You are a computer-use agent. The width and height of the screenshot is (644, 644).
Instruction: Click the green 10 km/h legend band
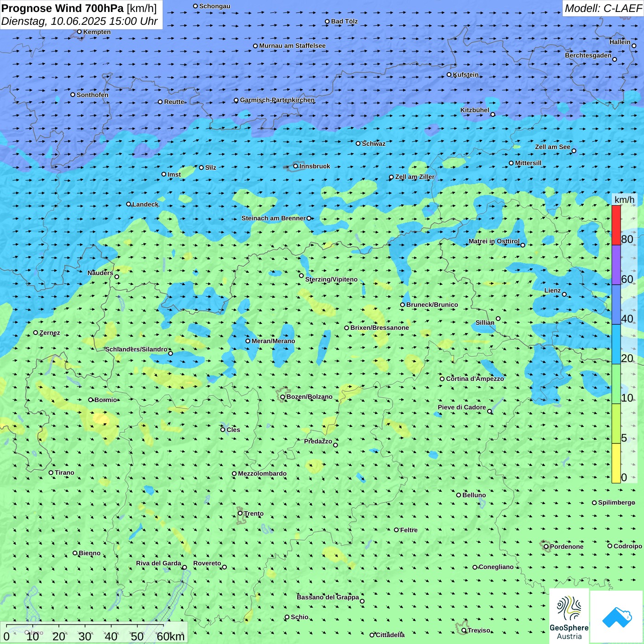click(616, 384)
